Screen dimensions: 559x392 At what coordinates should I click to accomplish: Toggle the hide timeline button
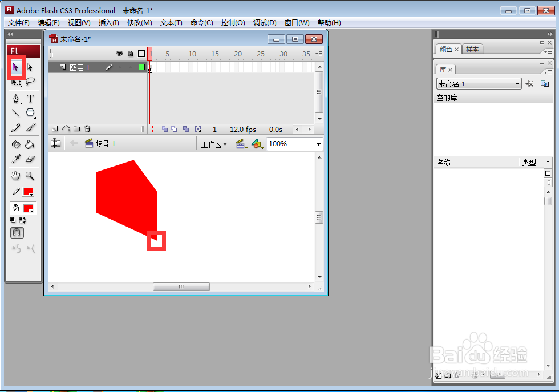click(x=56, y=143)
